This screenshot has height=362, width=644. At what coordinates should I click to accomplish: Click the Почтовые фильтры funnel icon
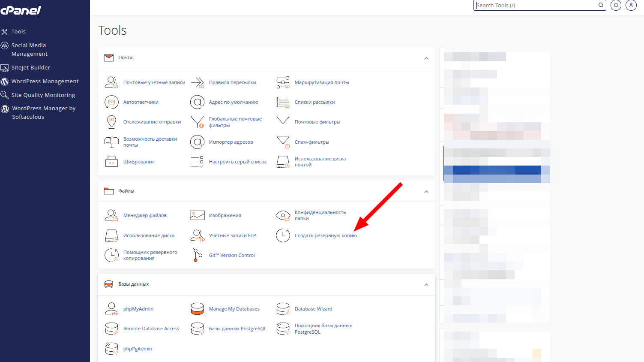[x=283, y=122]
